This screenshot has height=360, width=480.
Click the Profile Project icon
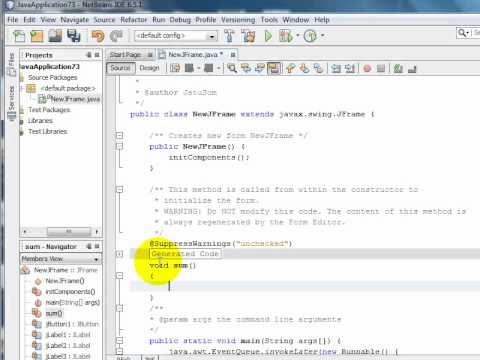tap(310, 36)
